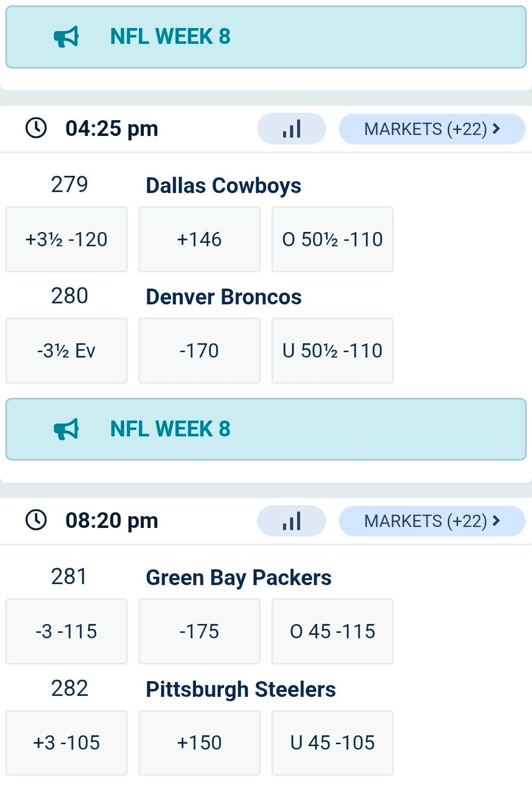Select Dallas Cowboys +3½ -120 spread
532x787 pixels.
66,239
